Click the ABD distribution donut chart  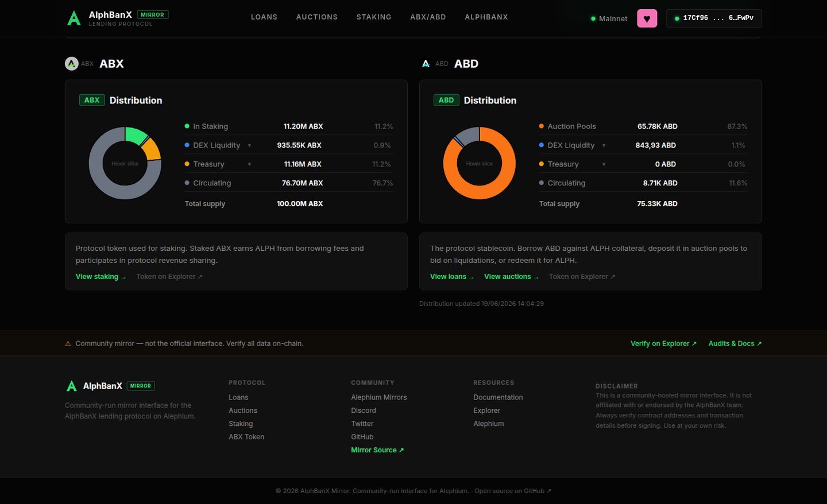click(479, 164)
